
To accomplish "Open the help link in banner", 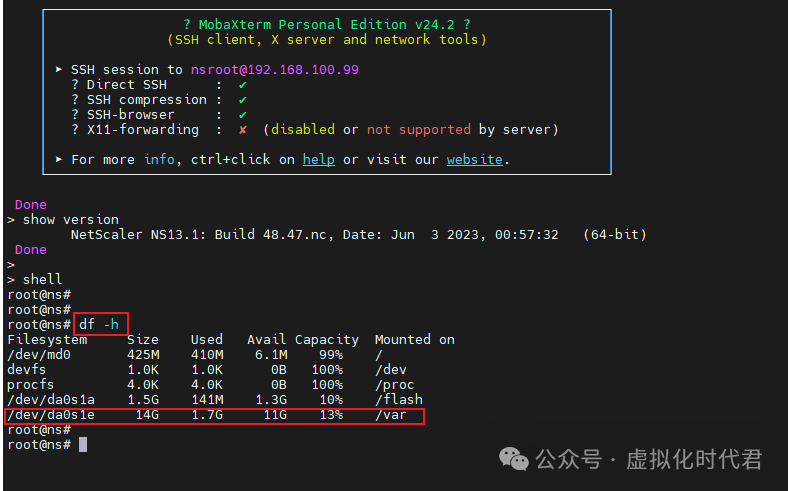I will tap(319, 159).
